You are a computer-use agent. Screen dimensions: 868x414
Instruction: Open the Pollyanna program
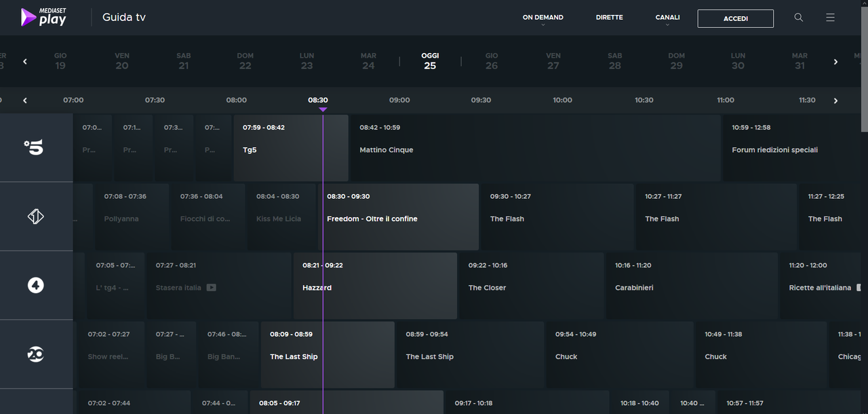click(x=132, y=217)
